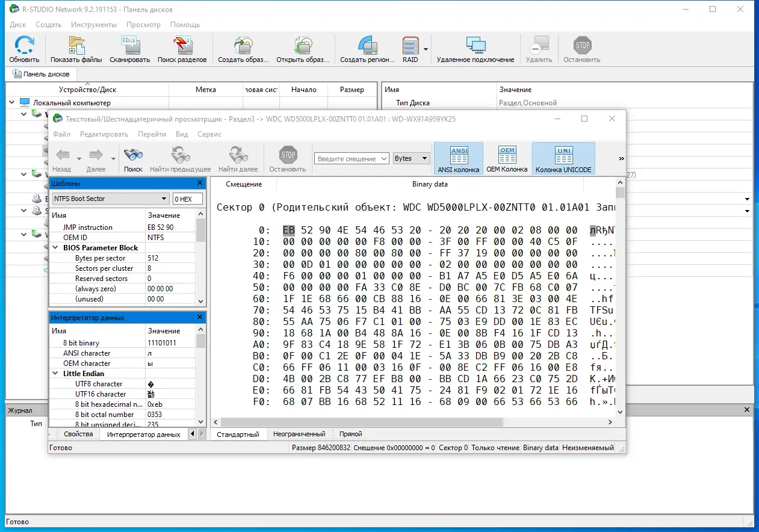The width and height of the screenshot is (759, 532).
Task: Select 8 bit binary row
Action: [x=122, y=343]
